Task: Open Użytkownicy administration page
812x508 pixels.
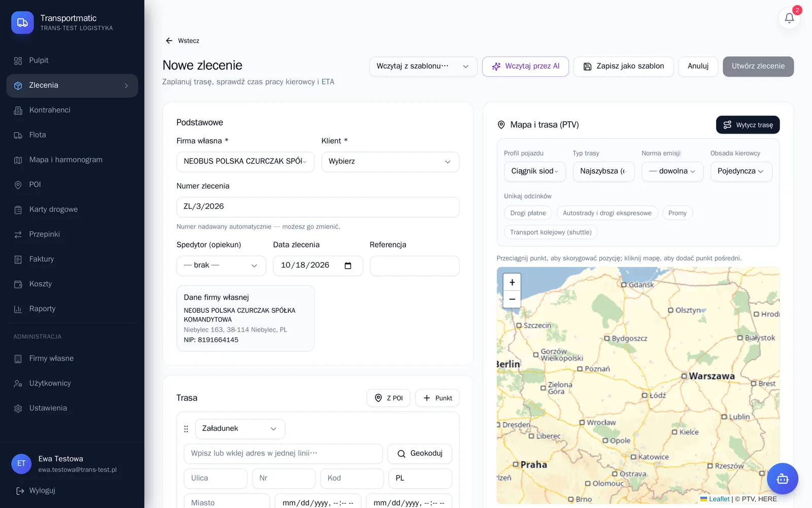Action: pos(72,384)
